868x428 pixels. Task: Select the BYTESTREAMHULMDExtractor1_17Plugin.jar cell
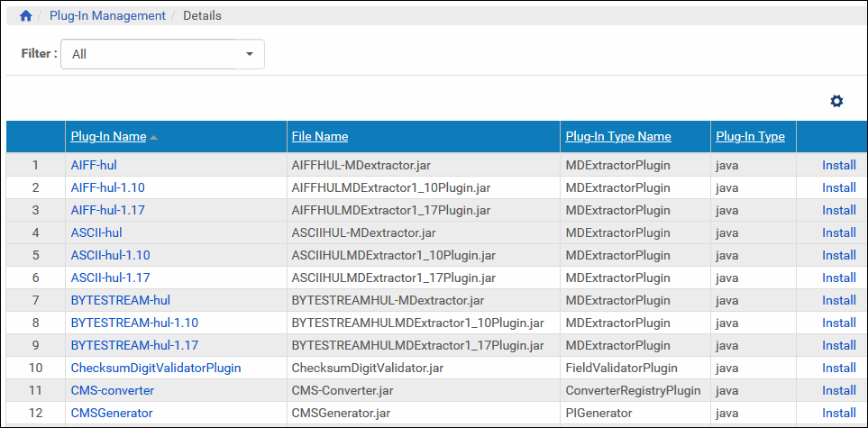point(424,345)
